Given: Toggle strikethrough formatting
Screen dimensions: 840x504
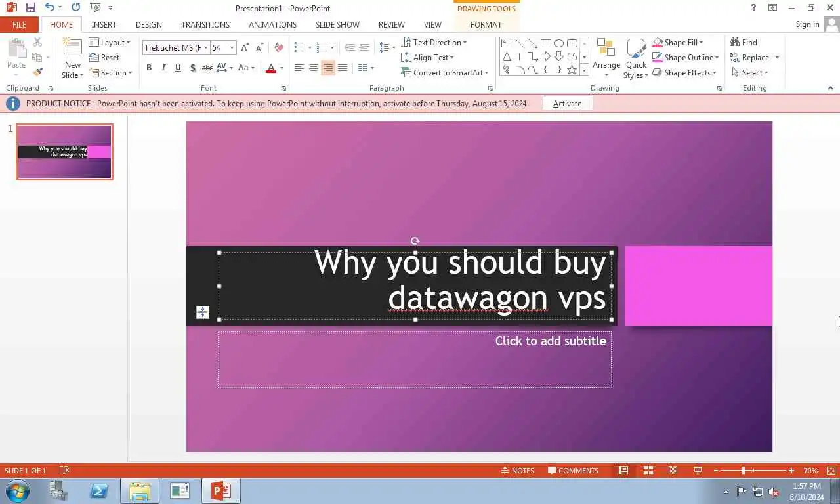Looking at the screenshot, I should pyautogui.click(x=207, y=68).
